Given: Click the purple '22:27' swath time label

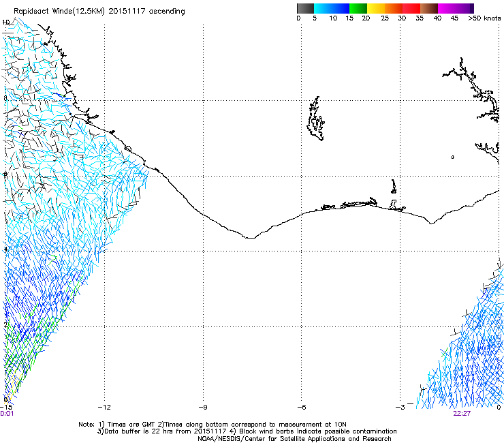Looking at the screenshot, I should tap(462, 414).
